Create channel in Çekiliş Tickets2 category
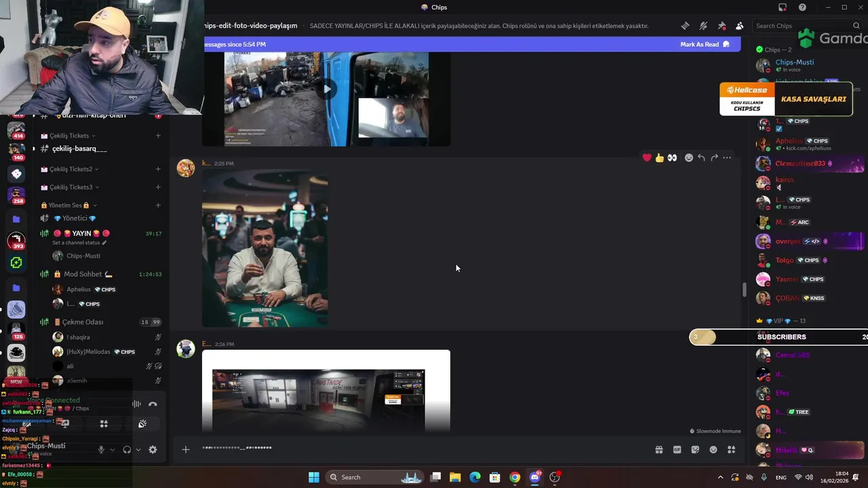Image resolution: width=868 pixels, height=488 pixels. point(158,169)
